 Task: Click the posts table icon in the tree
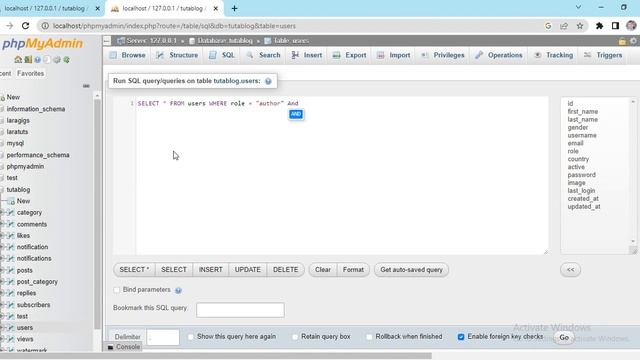pos(11,270)
